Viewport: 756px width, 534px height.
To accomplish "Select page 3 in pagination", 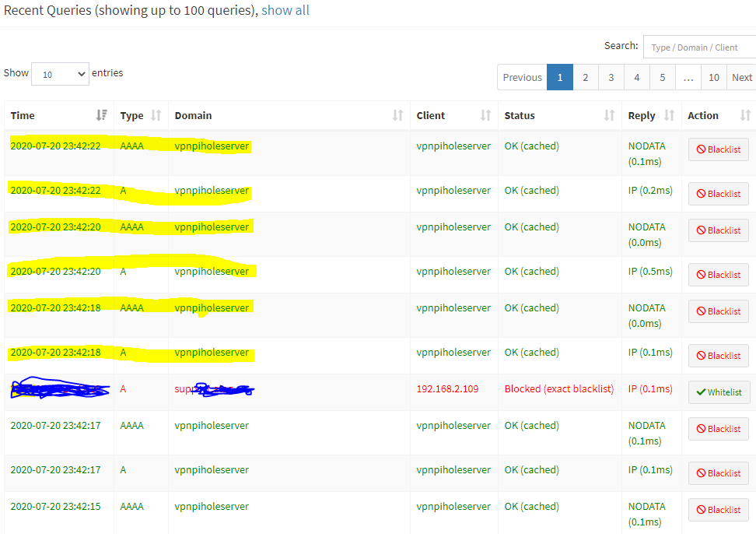I will (x=611, y=77).
